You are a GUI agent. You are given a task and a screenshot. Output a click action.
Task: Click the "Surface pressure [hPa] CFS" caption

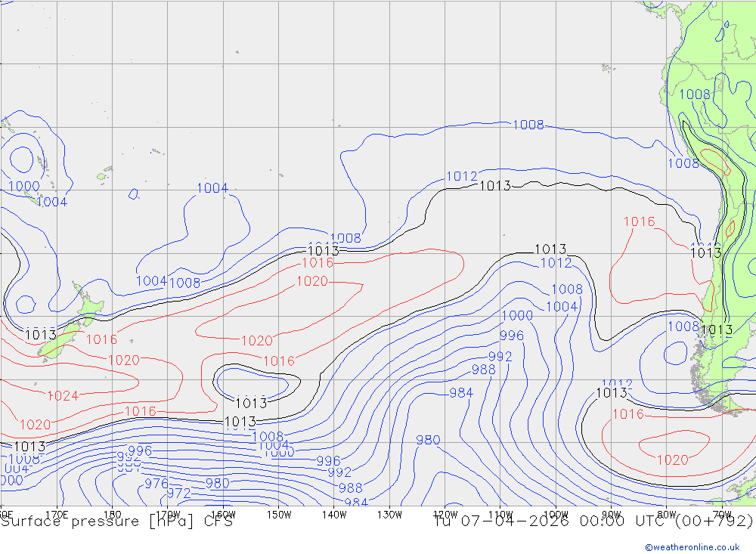coord(116,522)
